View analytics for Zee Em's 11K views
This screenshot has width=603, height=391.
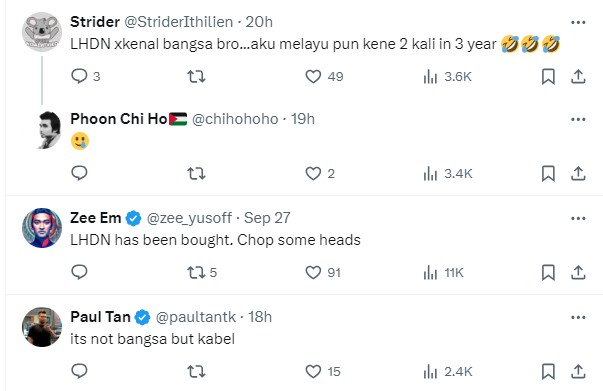click(x=443, y=273)
